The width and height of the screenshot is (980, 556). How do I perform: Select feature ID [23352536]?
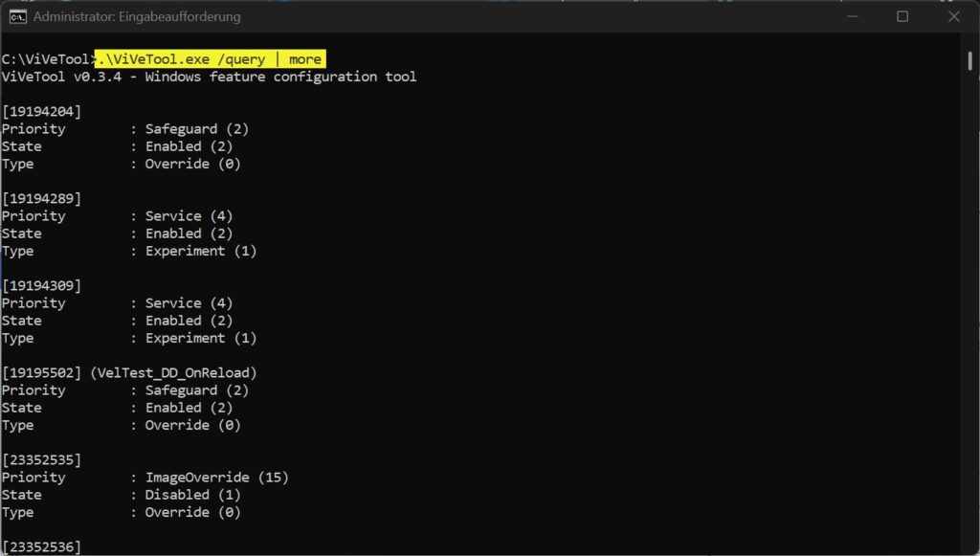(x=41, y=547)
